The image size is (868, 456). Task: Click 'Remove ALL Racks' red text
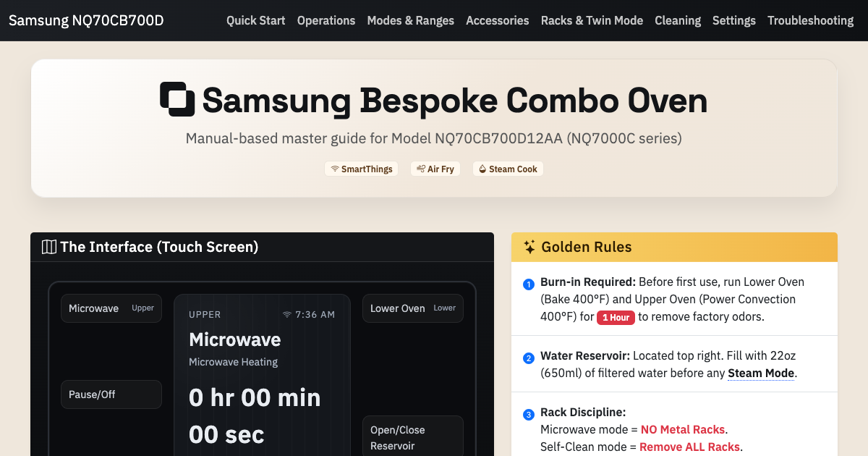coord(689,447)
